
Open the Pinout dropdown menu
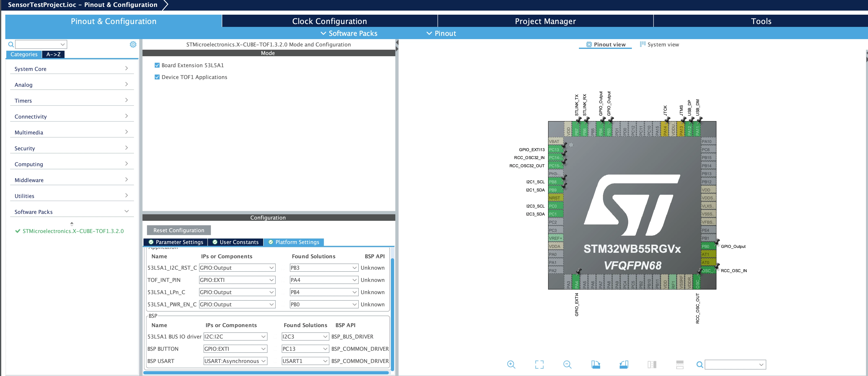click(x=441, y=33)
